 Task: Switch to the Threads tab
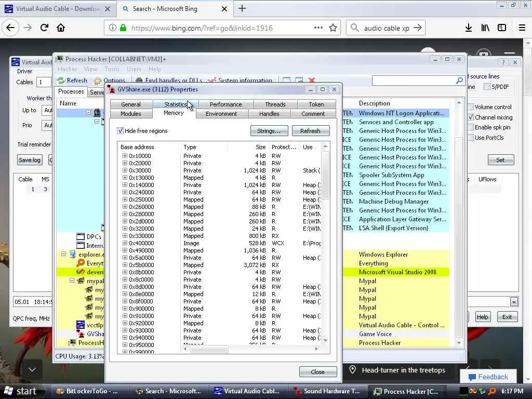click(x=275, y=104)
